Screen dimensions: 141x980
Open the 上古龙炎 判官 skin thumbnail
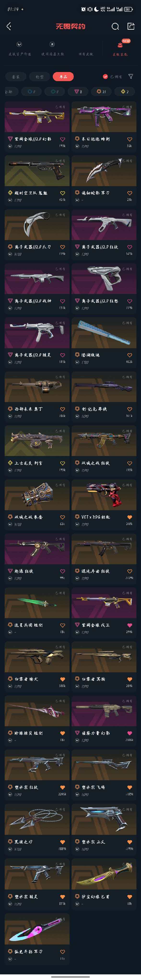37,440
